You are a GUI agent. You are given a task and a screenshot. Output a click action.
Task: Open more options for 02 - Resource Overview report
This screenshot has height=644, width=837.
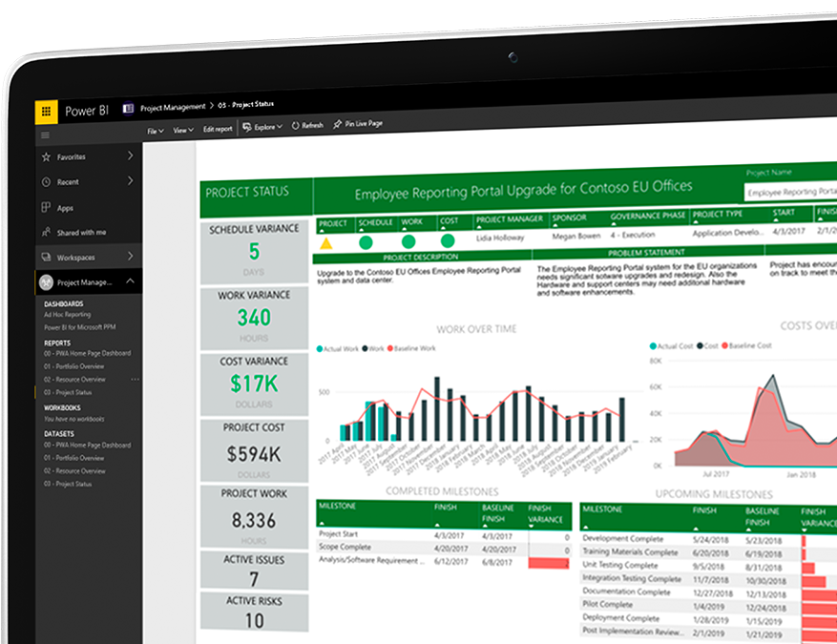click(136, 380)
